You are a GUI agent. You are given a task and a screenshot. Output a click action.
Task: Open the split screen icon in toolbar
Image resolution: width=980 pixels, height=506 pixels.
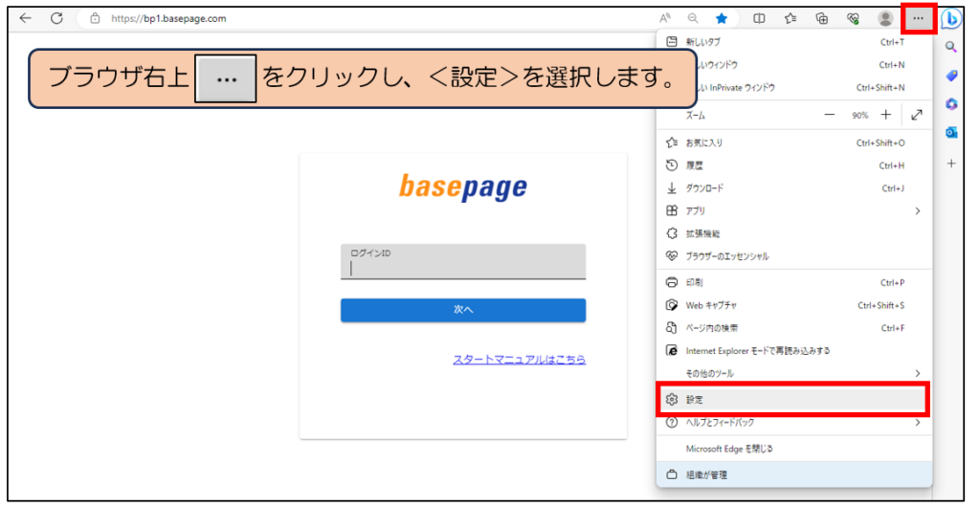coord(759,18)
